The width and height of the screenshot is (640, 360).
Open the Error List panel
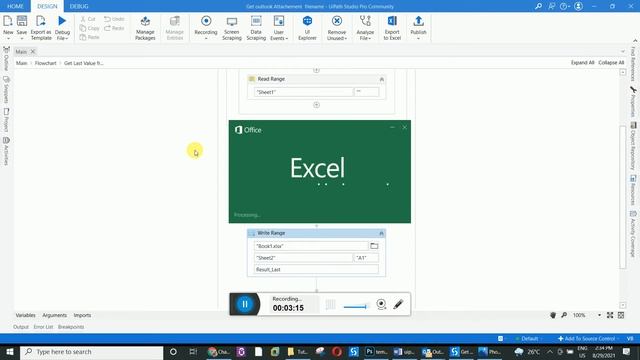43,327
